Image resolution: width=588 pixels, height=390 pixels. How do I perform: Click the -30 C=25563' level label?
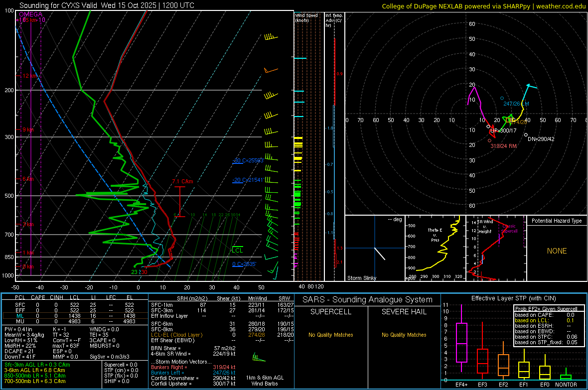(248, 160)
